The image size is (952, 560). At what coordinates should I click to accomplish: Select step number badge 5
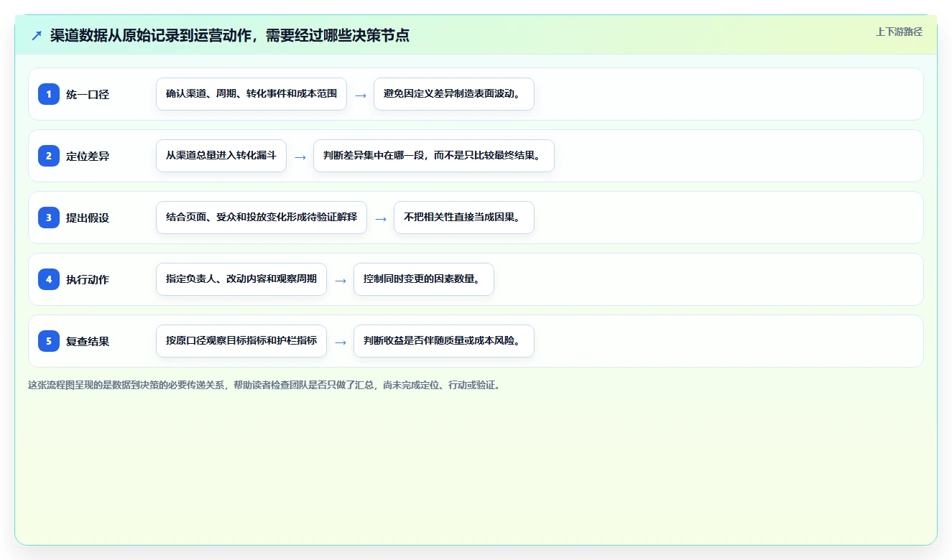tap(49, 341)
